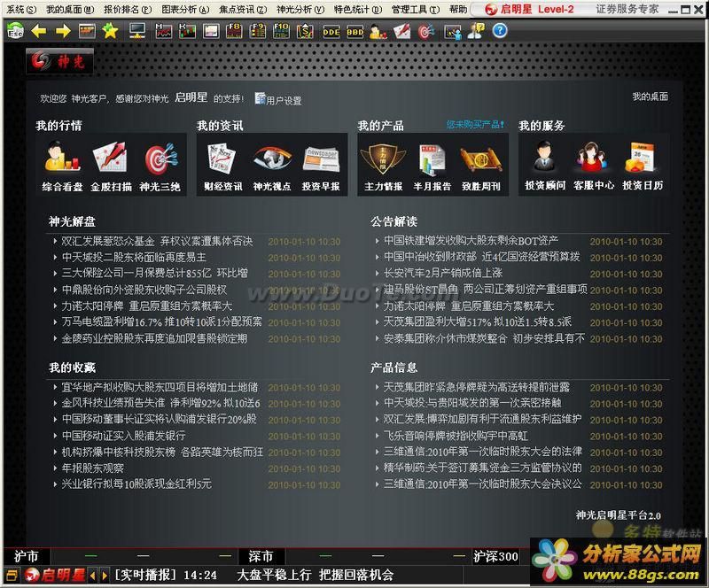Viewport: 709px width, 588px height.
Task: Open the 管理工具(T) menu
Action: click(416, 9)
